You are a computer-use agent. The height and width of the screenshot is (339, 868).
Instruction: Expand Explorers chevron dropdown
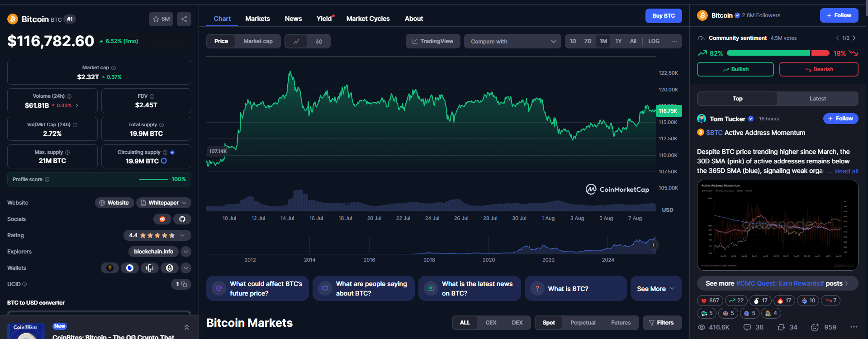click(x=186, y=252)
